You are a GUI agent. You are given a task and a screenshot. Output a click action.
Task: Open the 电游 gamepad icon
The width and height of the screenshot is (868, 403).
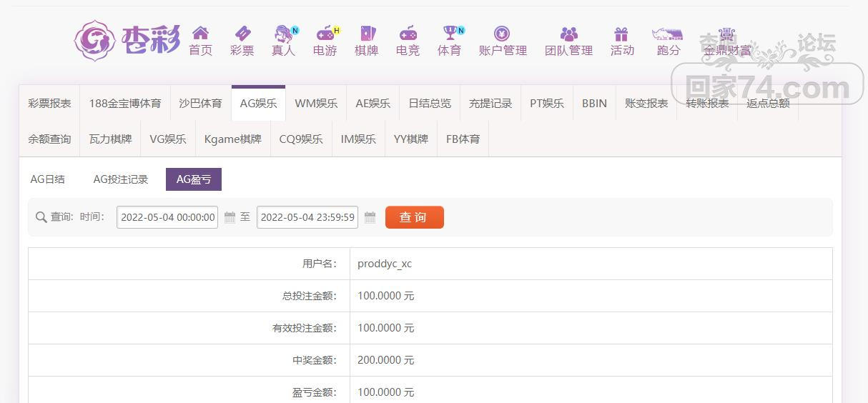(x=325, y=34)
